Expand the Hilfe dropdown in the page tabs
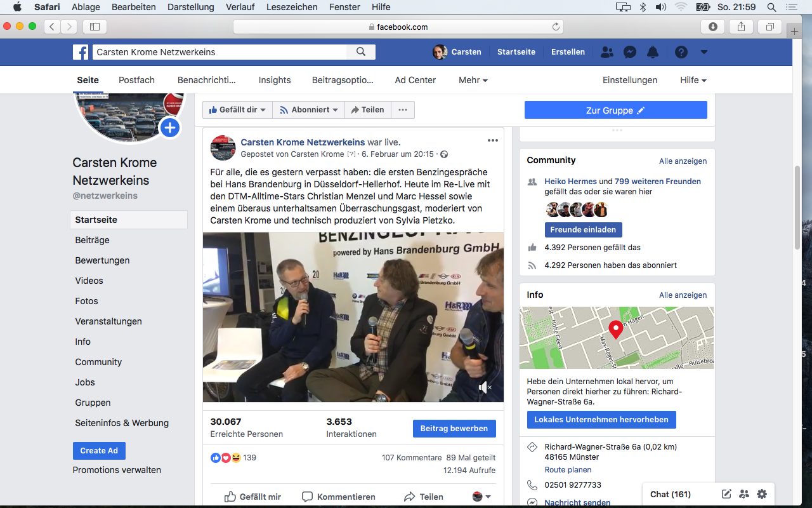 (x=693, y=80)
